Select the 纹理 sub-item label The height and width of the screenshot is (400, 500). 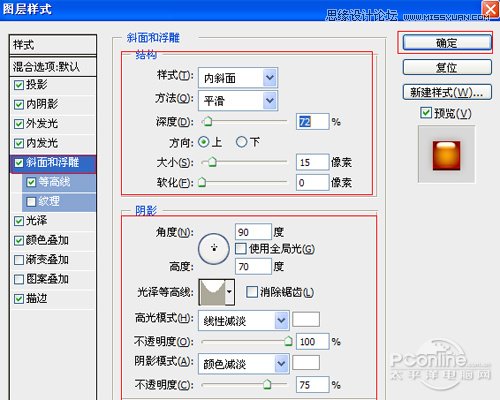coord(49,201)
